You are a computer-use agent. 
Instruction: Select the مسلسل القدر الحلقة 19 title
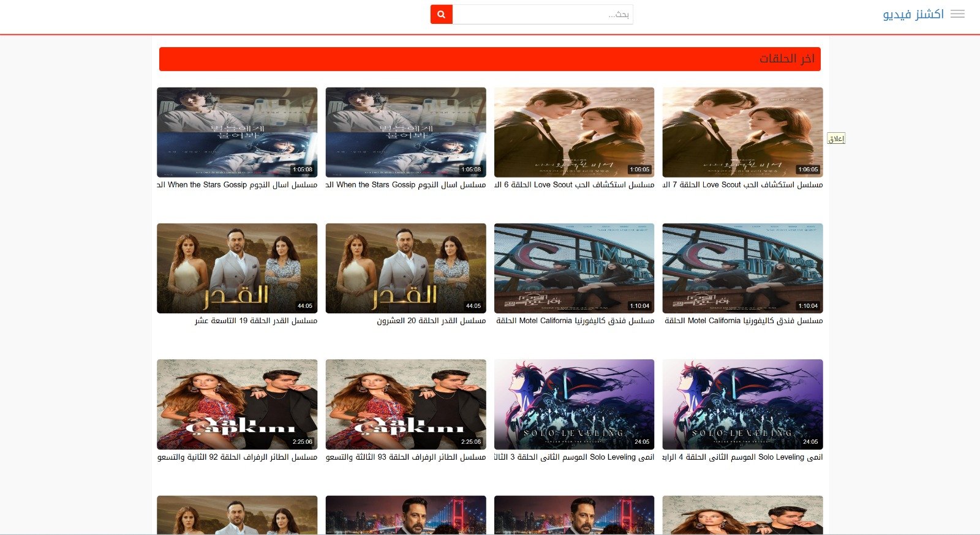point(256,321)
